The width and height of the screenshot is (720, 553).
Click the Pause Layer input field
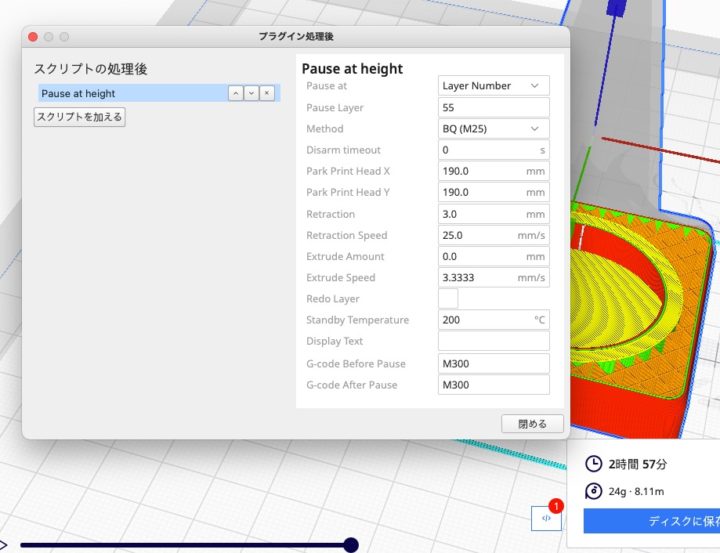(494, 107)
